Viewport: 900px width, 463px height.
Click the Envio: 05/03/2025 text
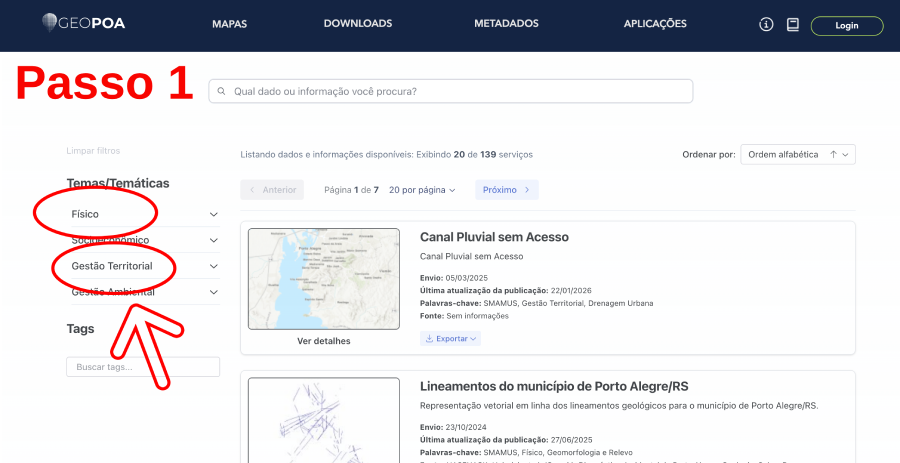point(454,278)
